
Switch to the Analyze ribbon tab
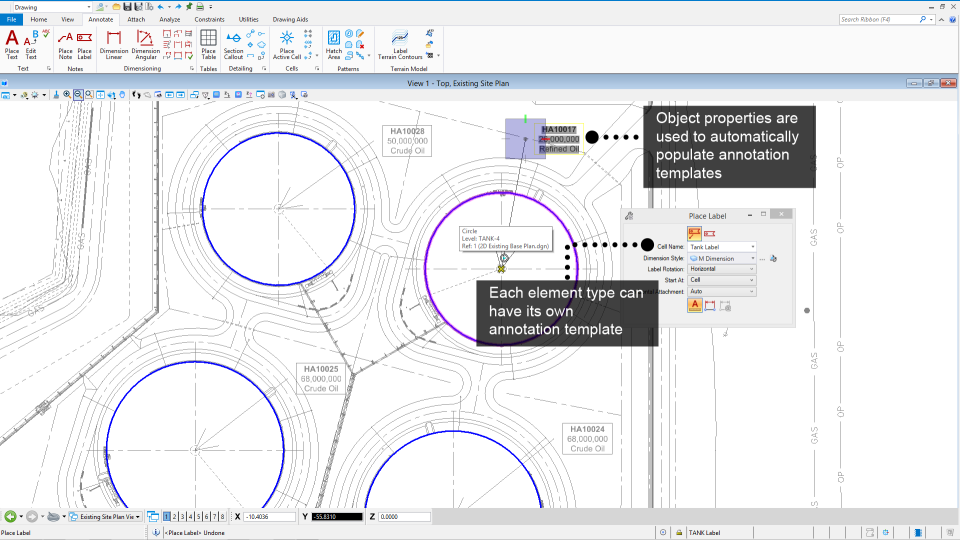coord(170,19)
